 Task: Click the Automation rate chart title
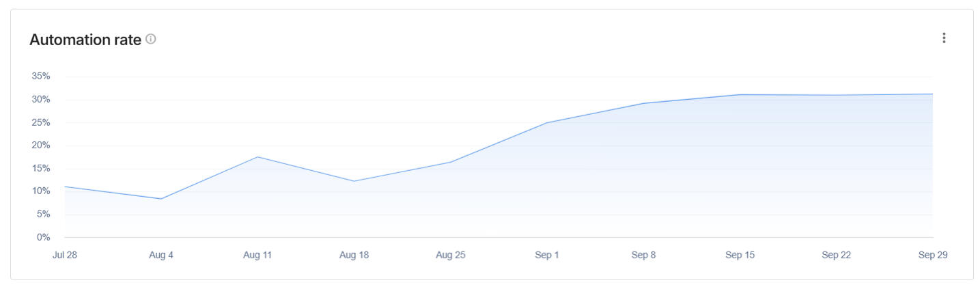[85, 40]
